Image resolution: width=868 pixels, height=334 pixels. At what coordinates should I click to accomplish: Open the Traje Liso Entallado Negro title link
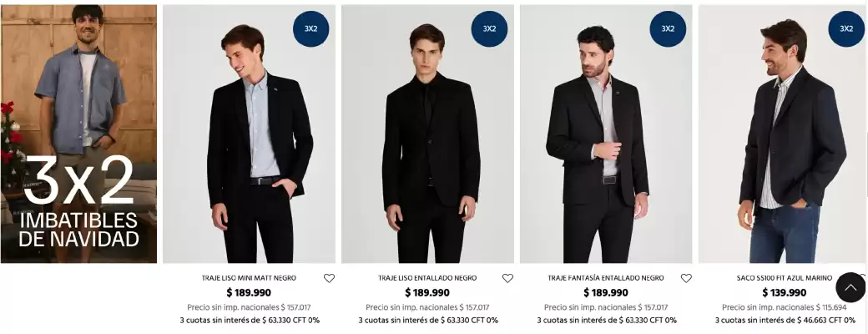tap(427, 278)
